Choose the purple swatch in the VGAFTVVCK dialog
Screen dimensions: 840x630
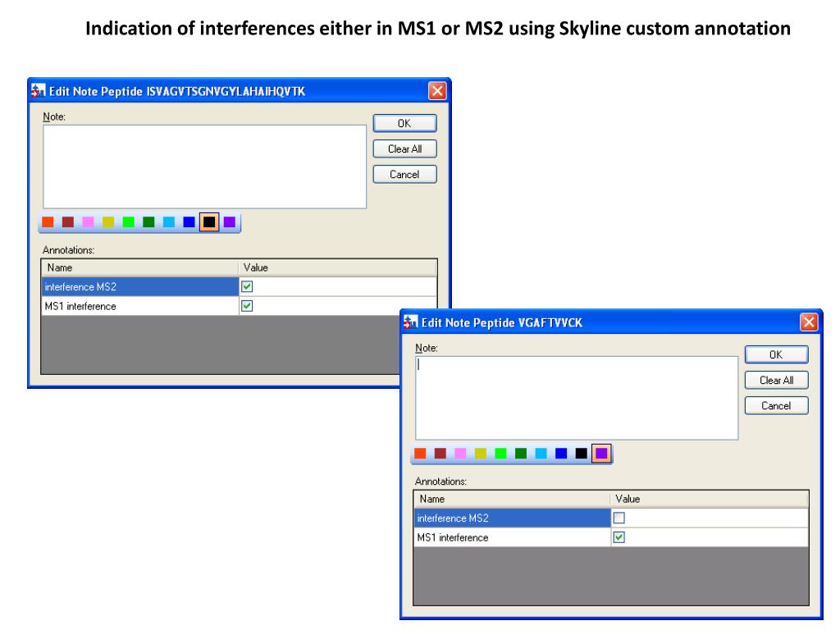[601, 453]
